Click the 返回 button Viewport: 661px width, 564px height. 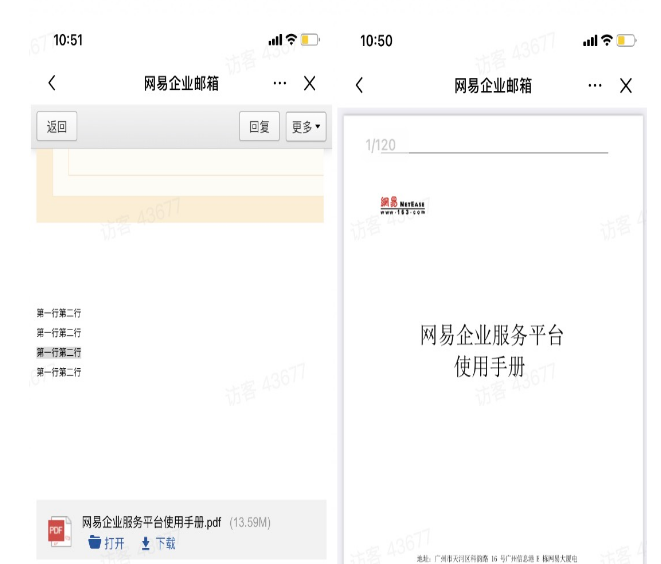(56, 126)
